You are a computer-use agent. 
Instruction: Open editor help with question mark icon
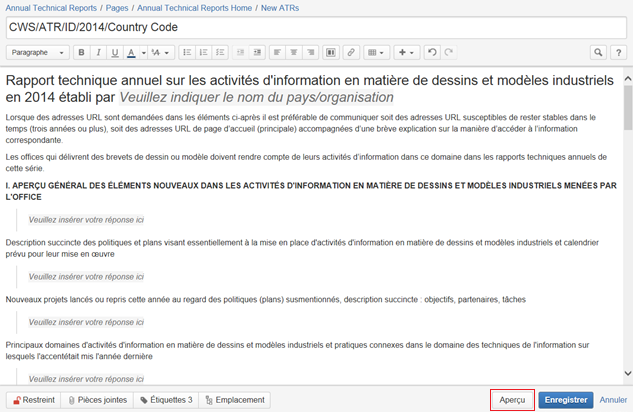(620, 52)
